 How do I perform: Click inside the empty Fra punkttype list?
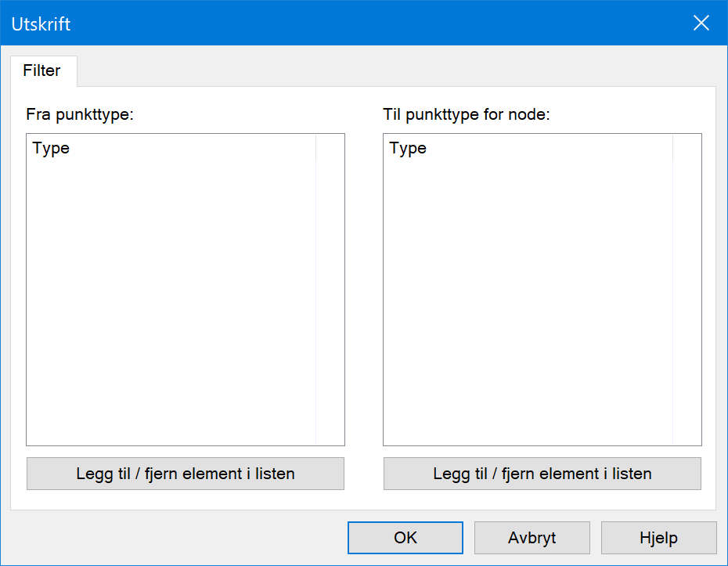[171, 302]
